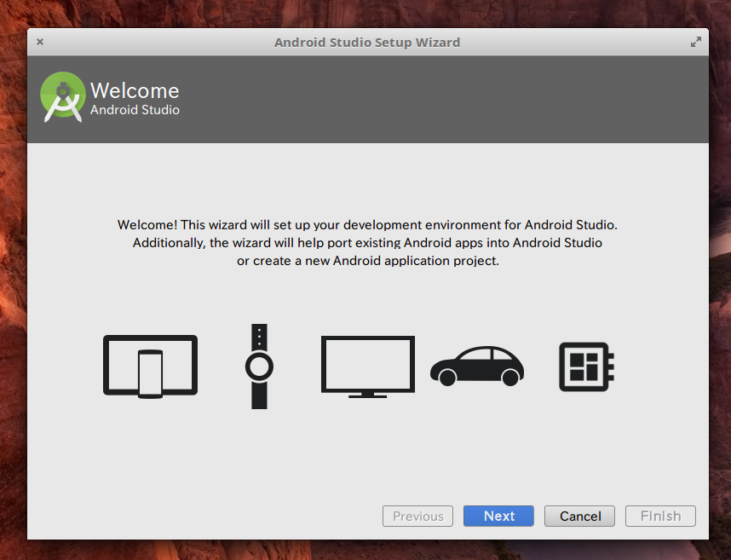Click the Android TV screen icon
The width and height of the screenshot is (731, 560).
368,367
